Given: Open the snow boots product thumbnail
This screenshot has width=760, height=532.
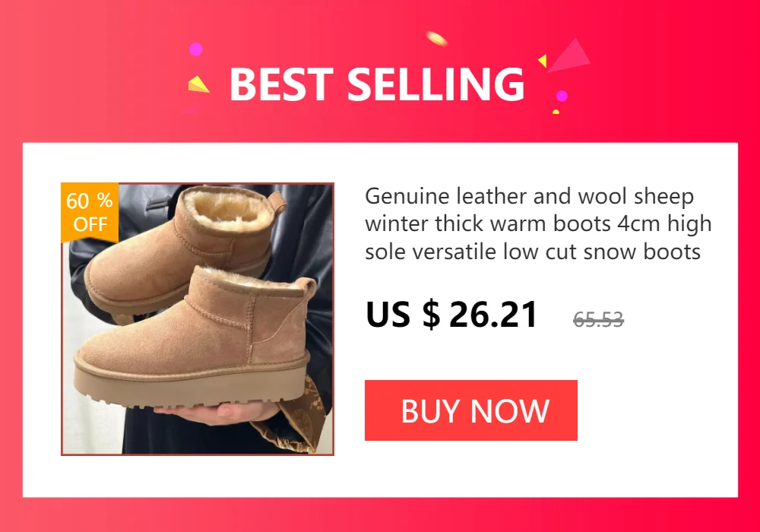Looking at the screenshot, I should [x=198, y=318].
